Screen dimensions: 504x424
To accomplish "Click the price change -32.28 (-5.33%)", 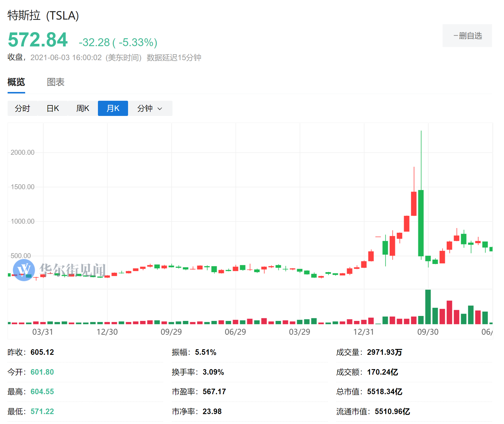I will [x=118, y=42].
